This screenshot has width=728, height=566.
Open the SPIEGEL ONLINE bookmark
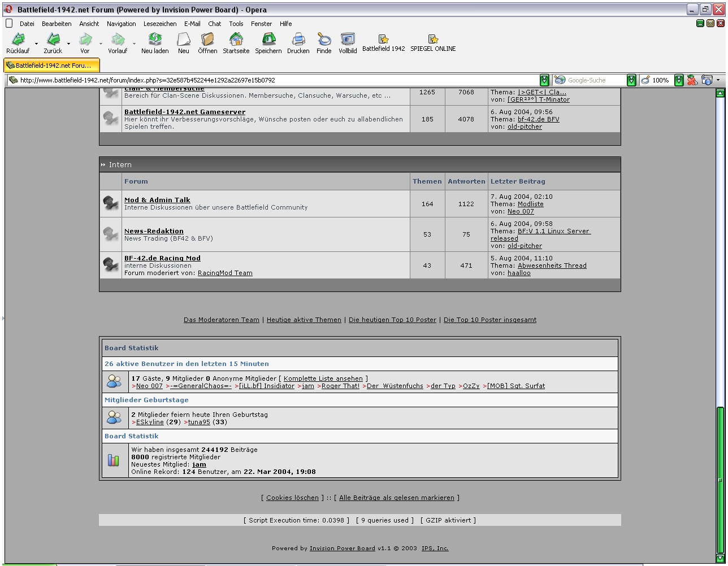point(433,43)
